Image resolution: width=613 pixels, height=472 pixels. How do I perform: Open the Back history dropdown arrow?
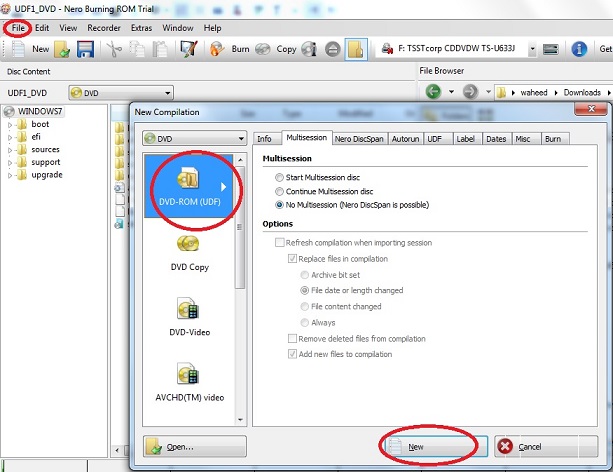pyautogui.click(x=451, y=92)
